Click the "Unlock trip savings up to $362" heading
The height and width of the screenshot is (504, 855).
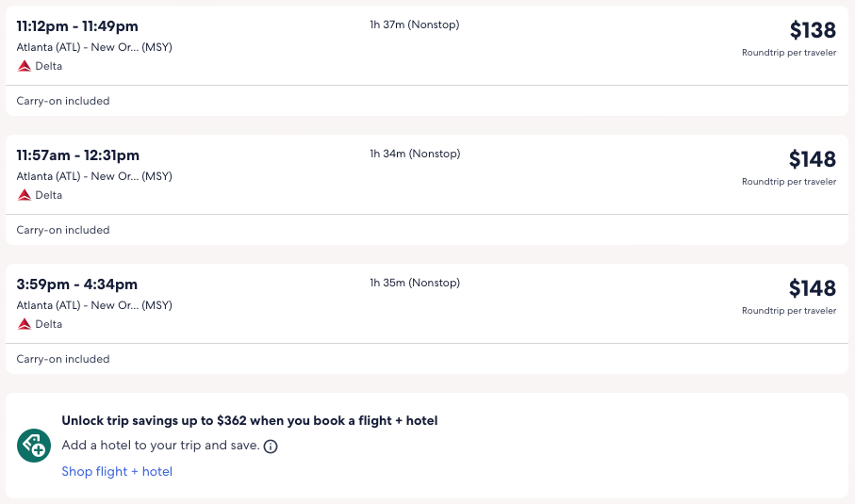[249, 421]
